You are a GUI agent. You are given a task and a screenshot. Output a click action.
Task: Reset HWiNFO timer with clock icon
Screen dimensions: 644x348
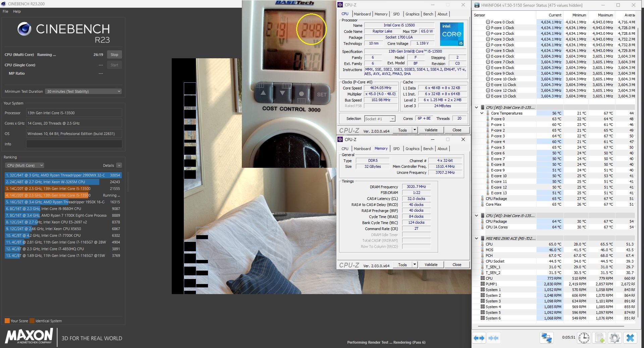[584, 338]
